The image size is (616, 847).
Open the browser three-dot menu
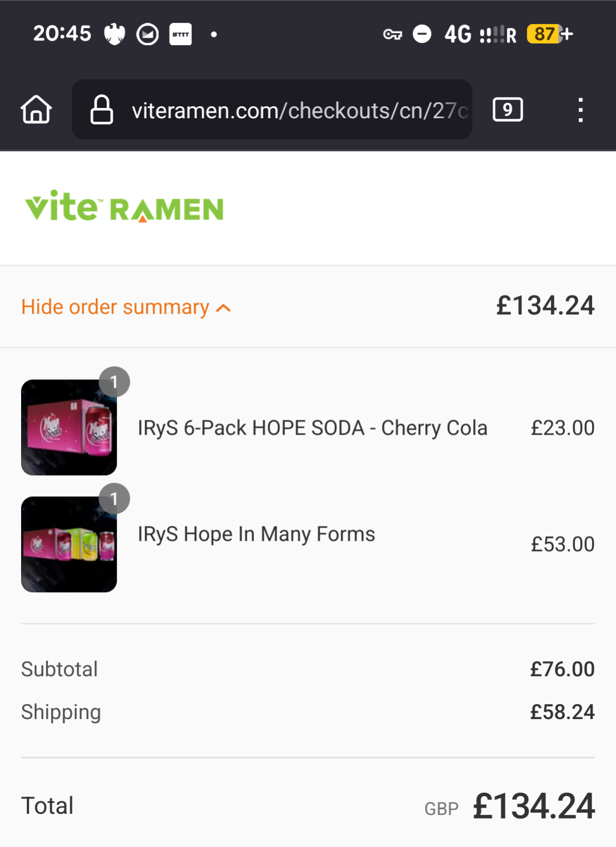pyautogui.click(x=580, y=110)
